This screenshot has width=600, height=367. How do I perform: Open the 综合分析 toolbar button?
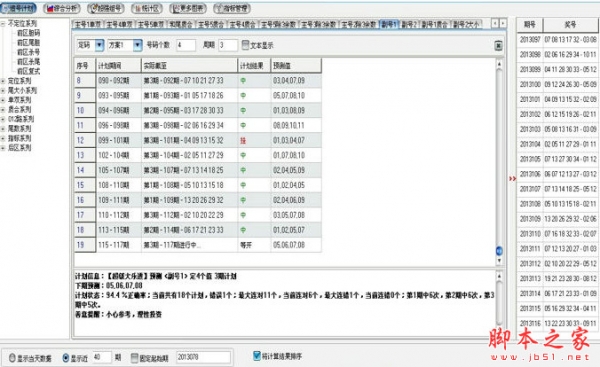tap(61, 8)
